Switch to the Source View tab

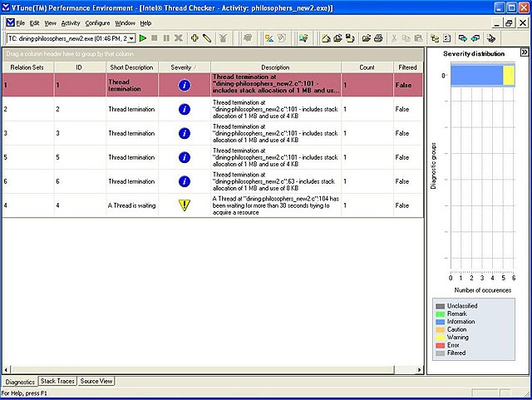click(x=96, y=381)
